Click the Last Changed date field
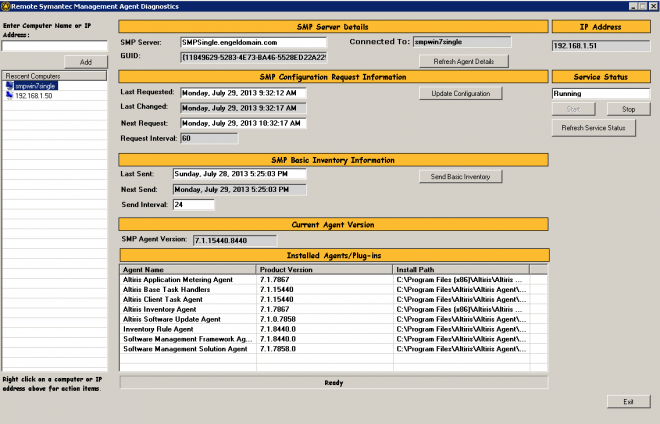 click(x=243, y=108)
